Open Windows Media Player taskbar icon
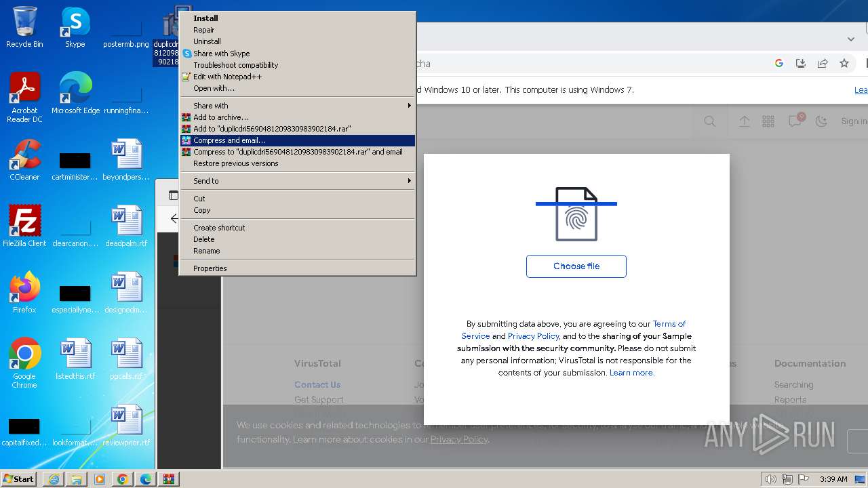868x488 pixels. (x=100, y=479)
